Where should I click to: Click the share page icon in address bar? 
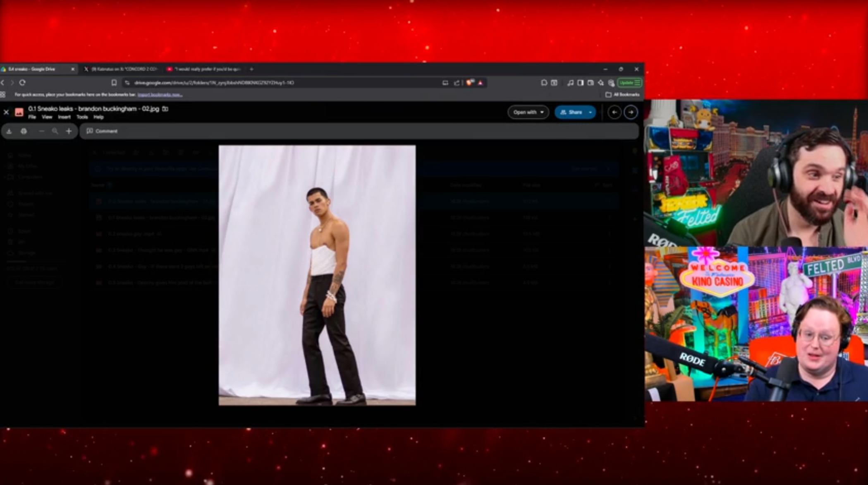[x=457, y=83]
